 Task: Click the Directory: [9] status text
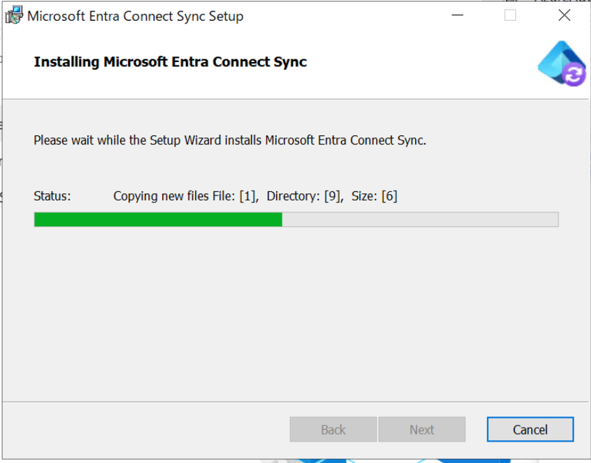click(305, 196)
